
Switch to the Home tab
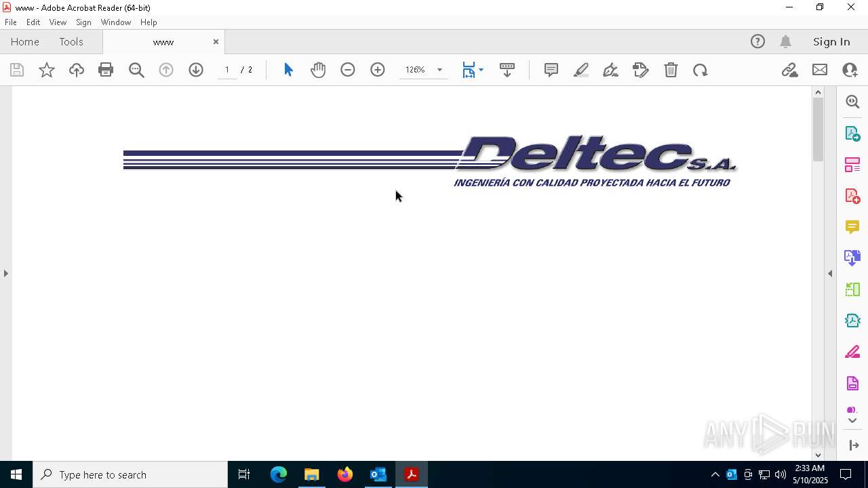click(x=25, y=41)
